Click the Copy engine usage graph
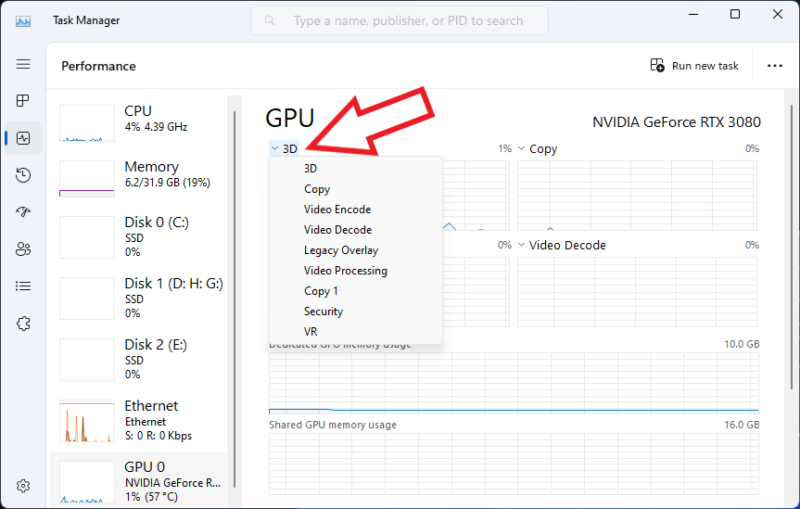The height and width of the screenshot is (509, 800). click(637, 196)
